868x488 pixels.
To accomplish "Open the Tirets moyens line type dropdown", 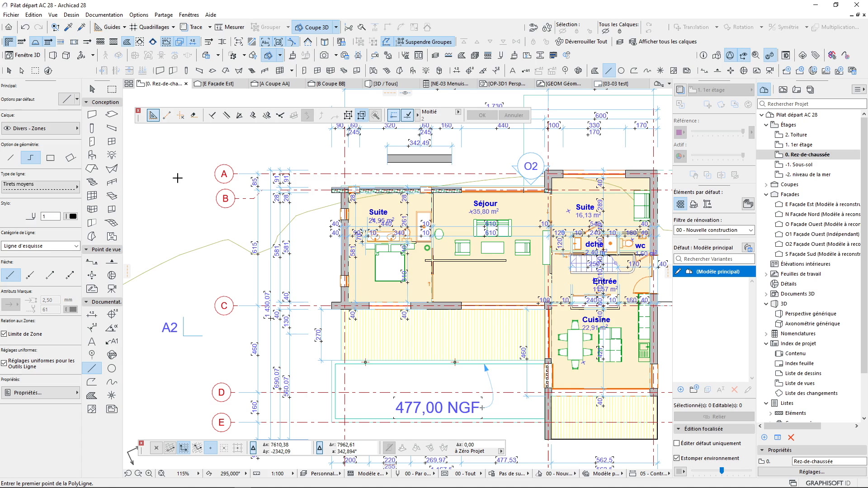I will click(x=40, y=186).
